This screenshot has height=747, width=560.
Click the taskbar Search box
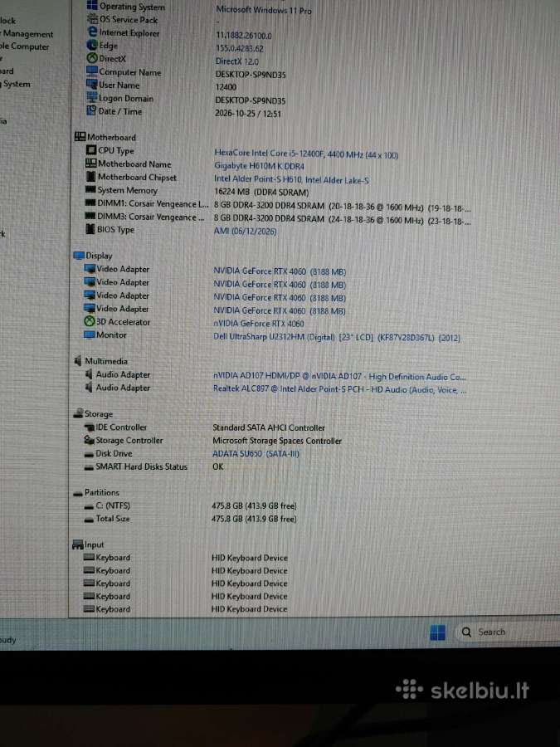coord(508,632)
